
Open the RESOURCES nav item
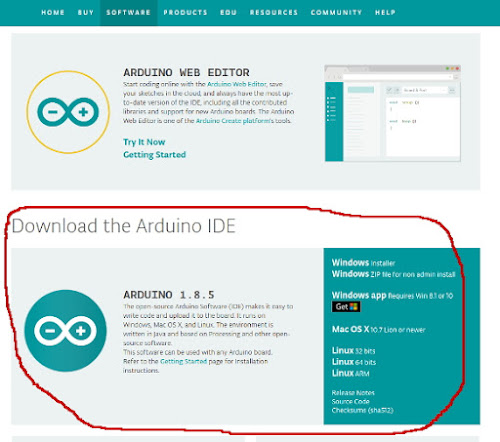(274, 13)
